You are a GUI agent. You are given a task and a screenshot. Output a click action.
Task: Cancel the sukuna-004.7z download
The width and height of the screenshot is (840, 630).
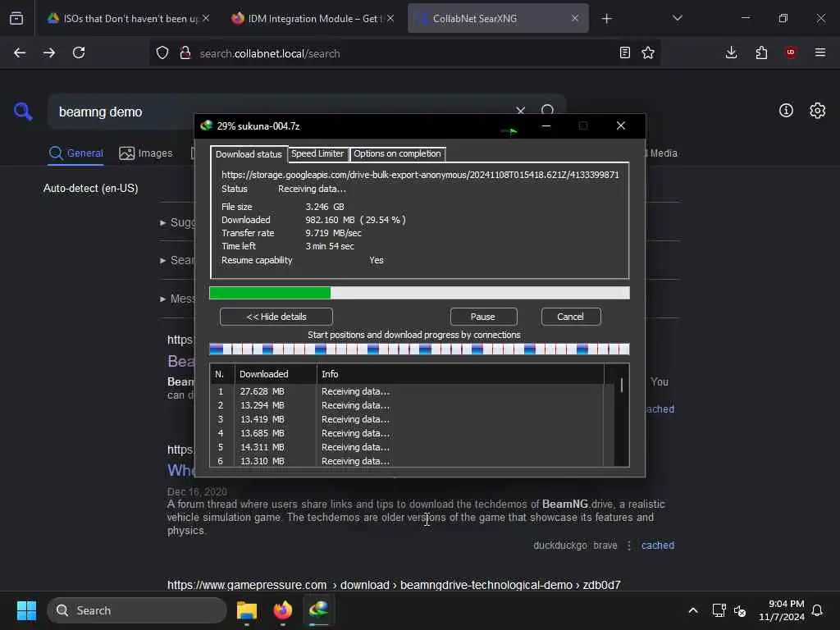[571, 317]
